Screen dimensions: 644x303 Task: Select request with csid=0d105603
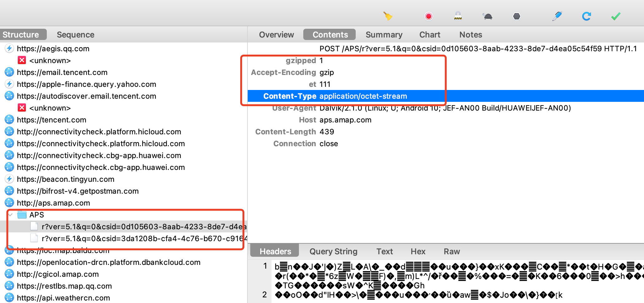coord(124,226)
